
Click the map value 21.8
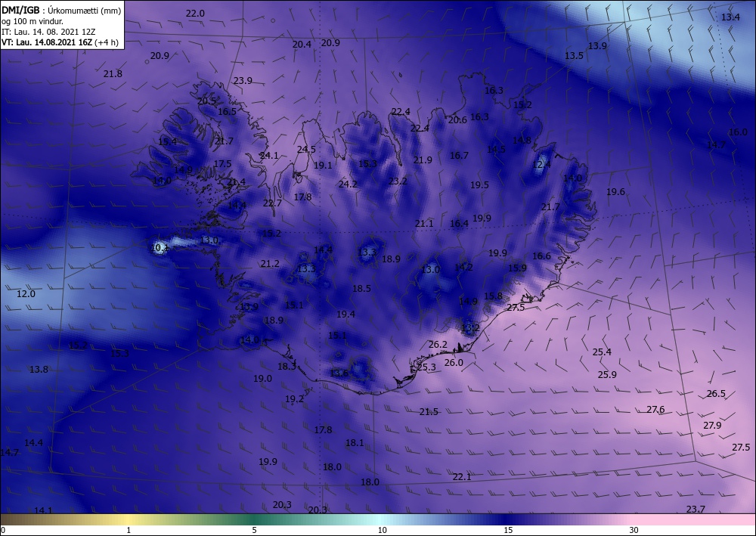(x=113, y=74)
